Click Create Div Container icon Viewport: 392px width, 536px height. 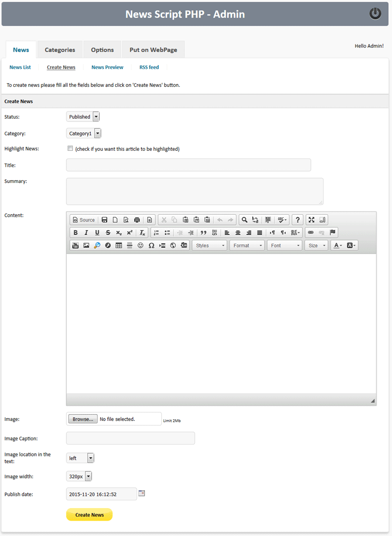click(x=215, y=232)
